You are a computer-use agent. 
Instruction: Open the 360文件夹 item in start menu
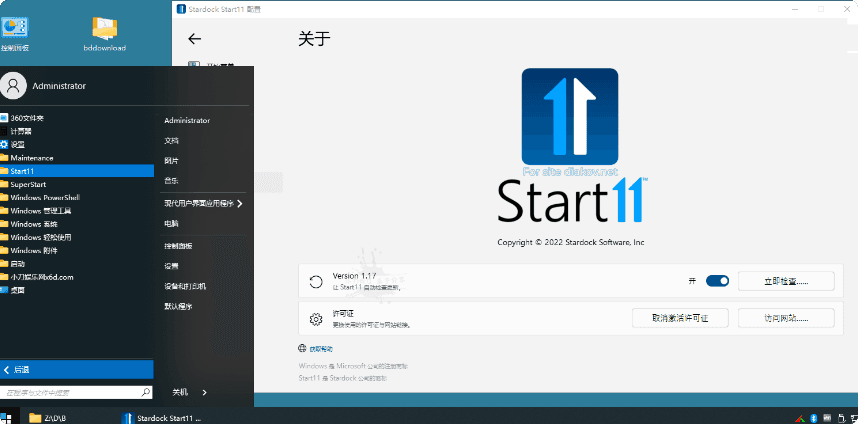click(77, 118)
